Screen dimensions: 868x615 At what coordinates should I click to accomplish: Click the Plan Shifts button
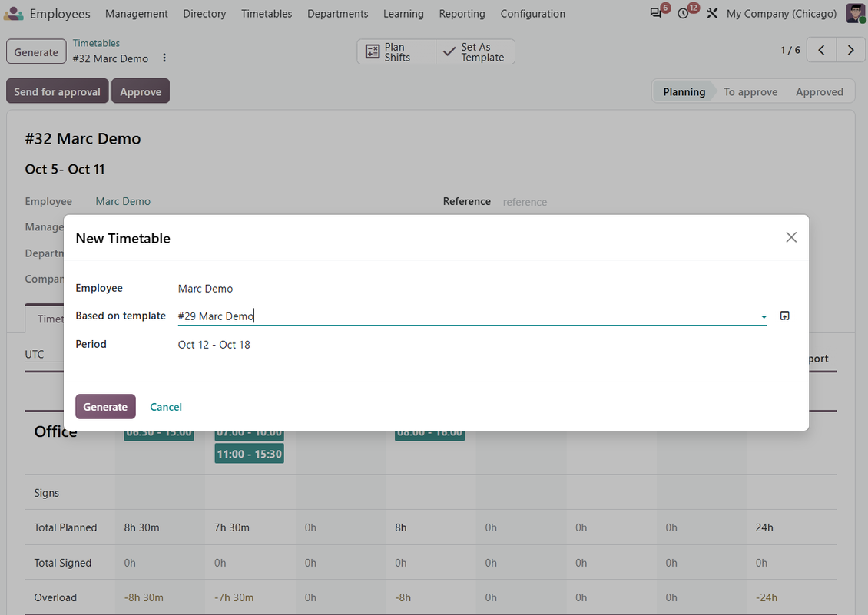click(x=396, y=52)
